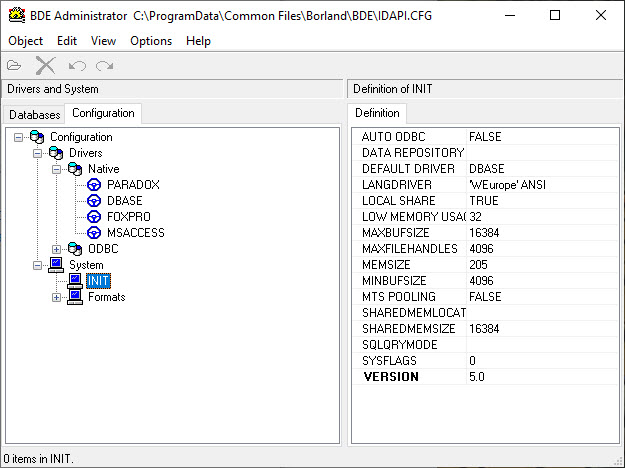Click the Definition tab
625x468 pixels.
coord(377,113)
